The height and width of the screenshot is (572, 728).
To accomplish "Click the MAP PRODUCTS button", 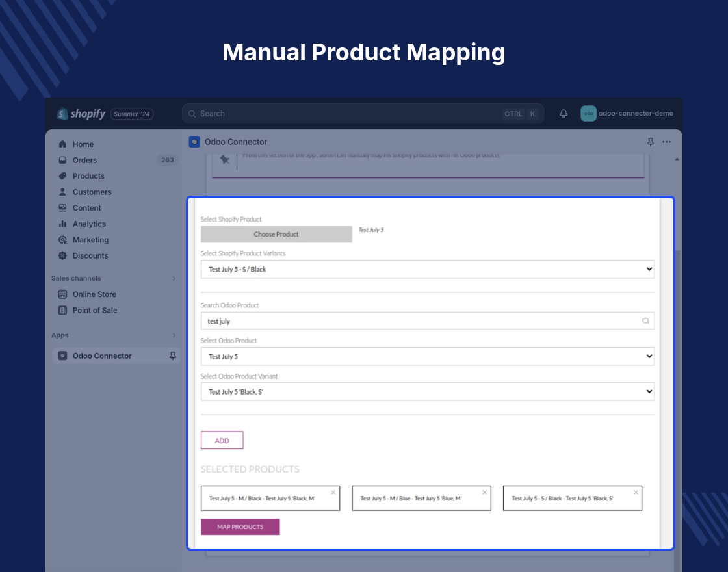I will click(x=240, y=527).
